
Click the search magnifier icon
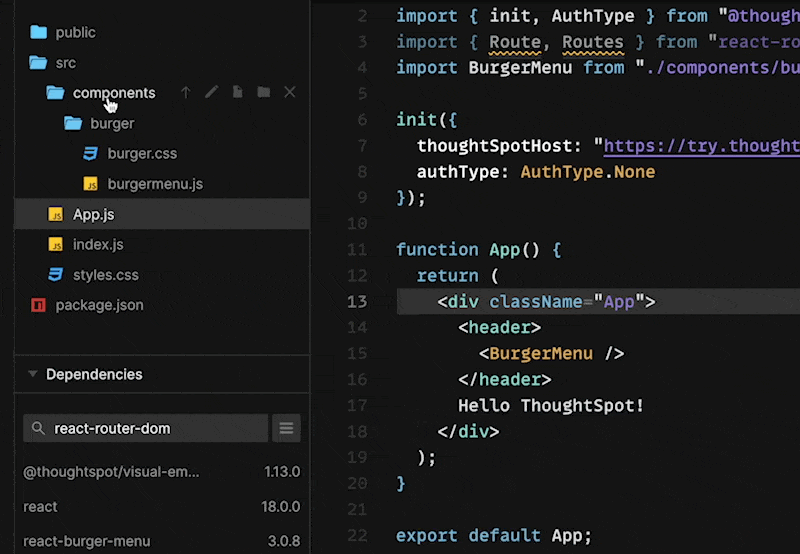38,428
